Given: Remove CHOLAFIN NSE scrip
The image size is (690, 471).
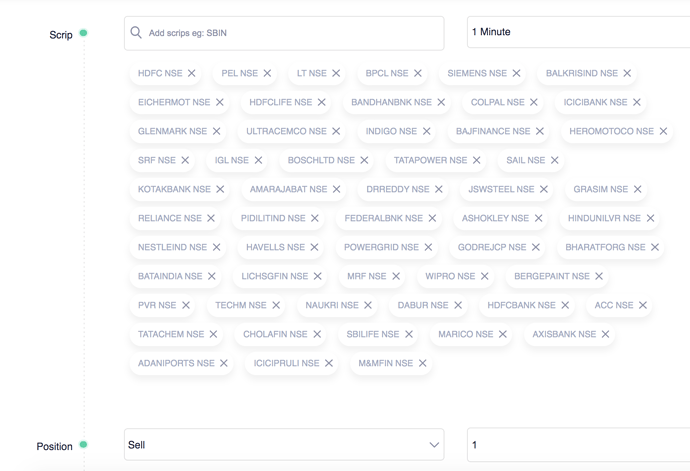Looking at the screenshot, I should pyautogui.click(x=317, y=334).
